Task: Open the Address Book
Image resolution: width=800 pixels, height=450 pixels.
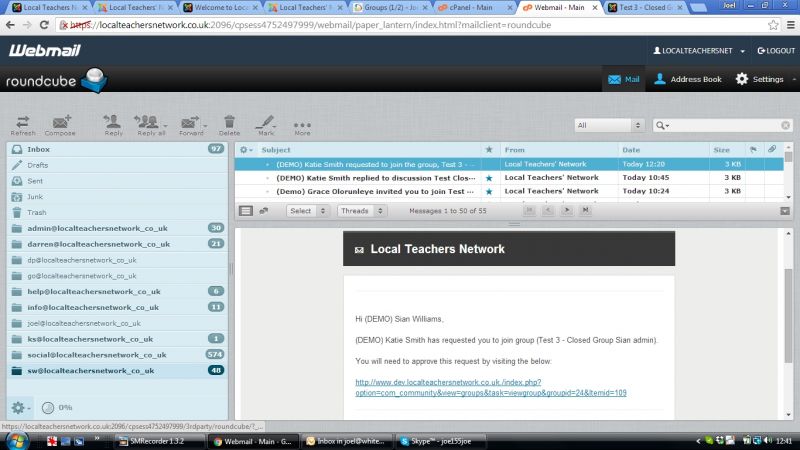Action: (687, 79)
